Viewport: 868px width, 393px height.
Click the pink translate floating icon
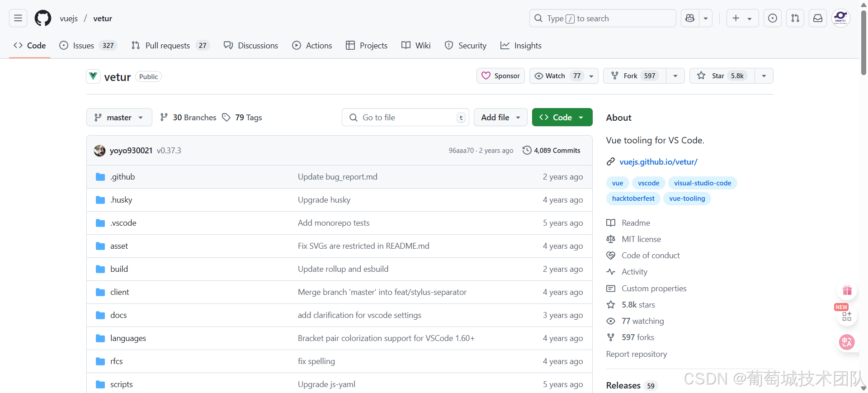847,342
